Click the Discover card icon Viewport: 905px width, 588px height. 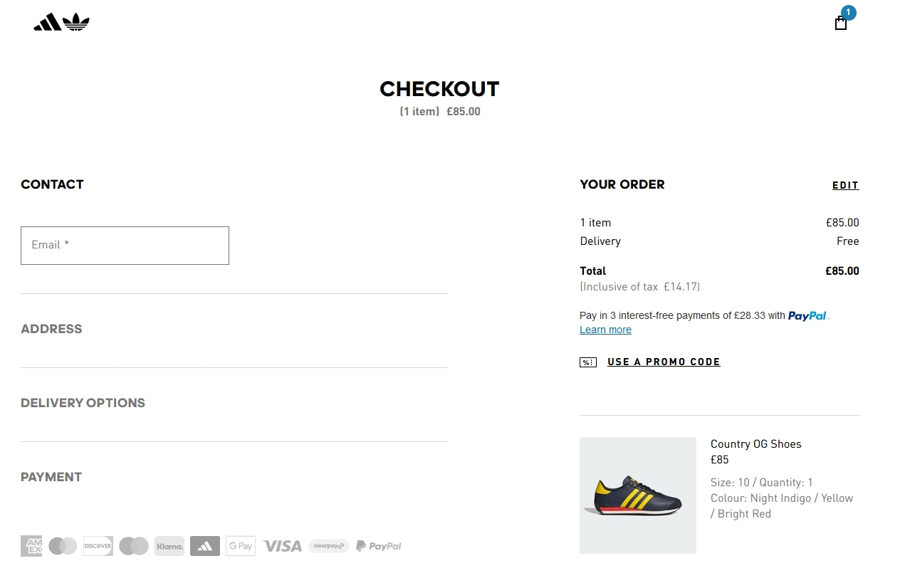98,546
